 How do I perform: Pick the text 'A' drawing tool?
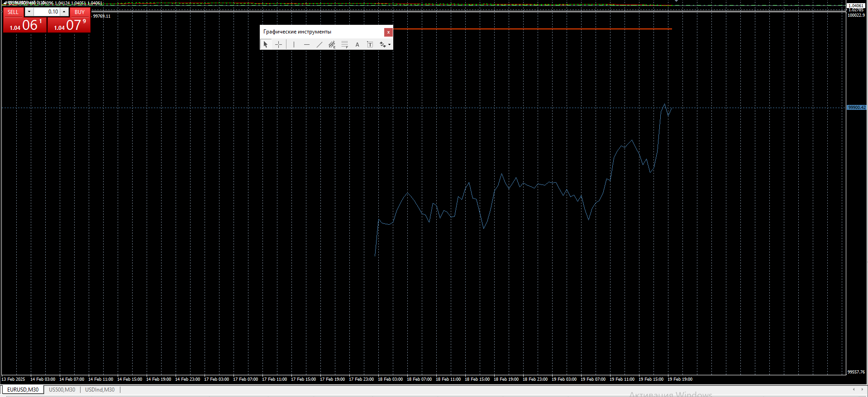[x=358, y=44]
